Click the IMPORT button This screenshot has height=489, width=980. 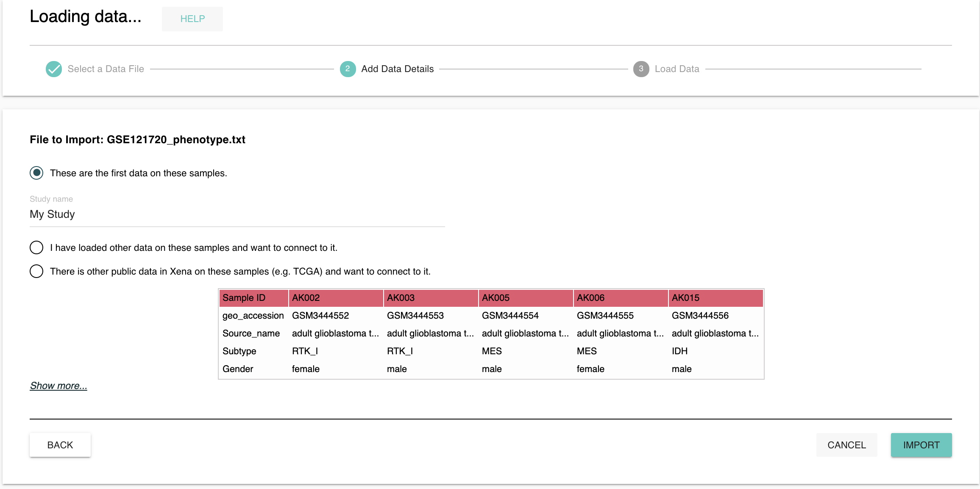click(922, 445)
